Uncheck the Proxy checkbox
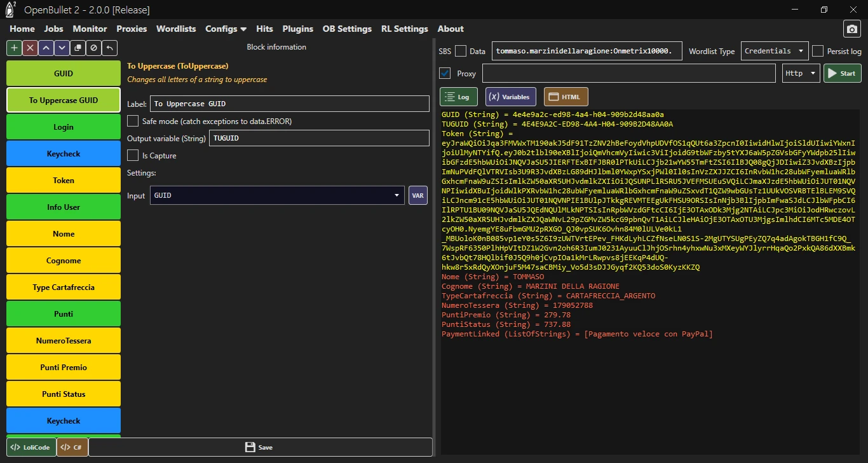The width and height of the screenshot is (868, 463). (445, 73)
